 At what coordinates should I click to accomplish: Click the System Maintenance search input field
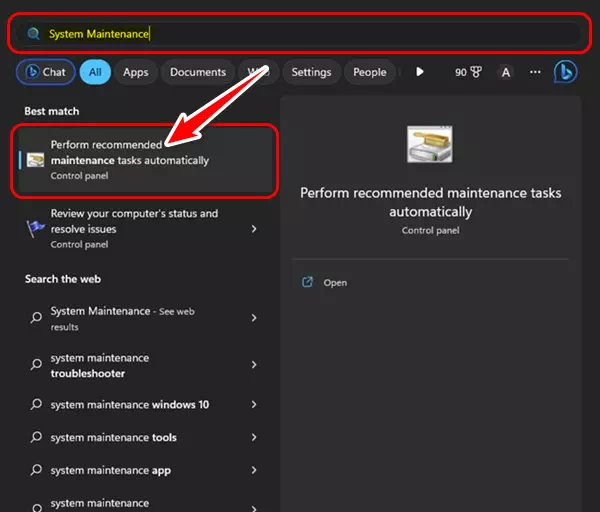[x=300, y=34]
